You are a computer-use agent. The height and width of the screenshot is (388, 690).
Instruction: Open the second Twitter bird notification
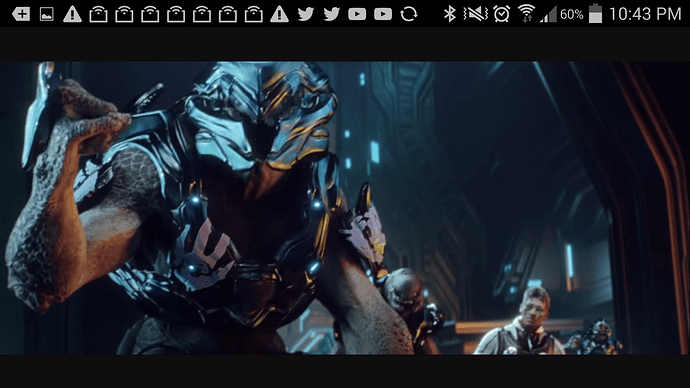point(331,14)
